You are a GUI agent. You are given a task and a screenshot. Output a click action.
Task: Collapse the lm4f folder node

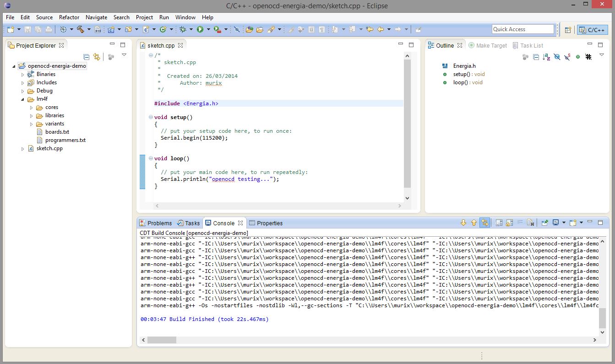pyautogui.click(x=23, y=99)
